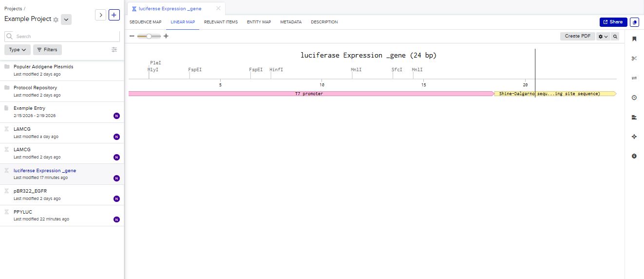Open the information icon in right sidebar

(634, 156)
